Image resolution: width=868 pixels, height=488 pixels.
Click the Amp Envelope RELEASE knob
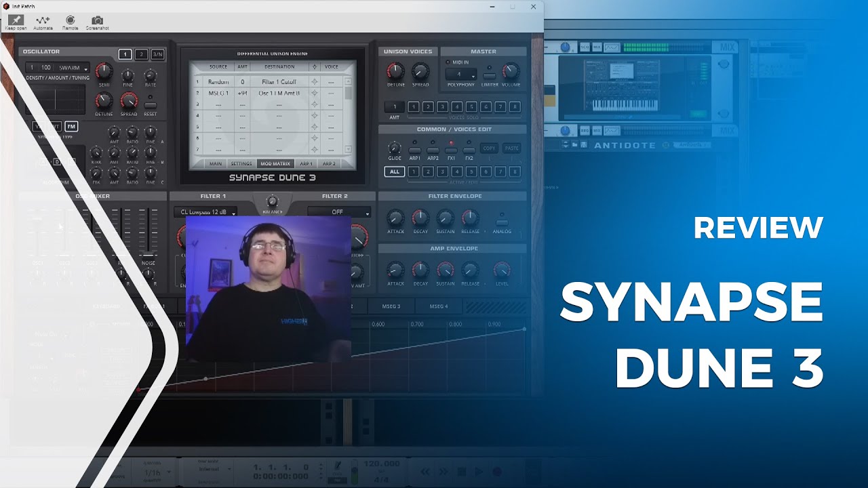pos(470,270)
